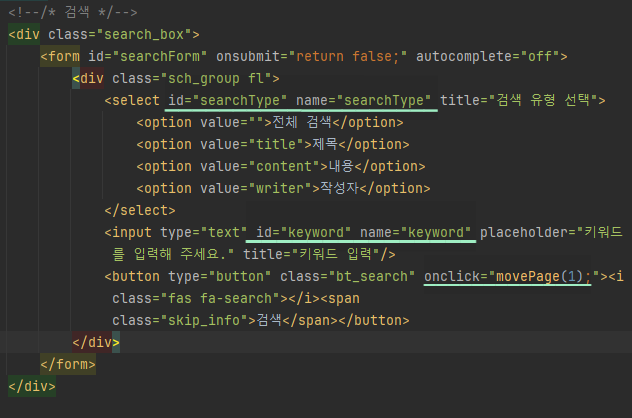Click the id value "searchForm"
Viewport: 632px width, 418px height.
click(x=160, y=56)
